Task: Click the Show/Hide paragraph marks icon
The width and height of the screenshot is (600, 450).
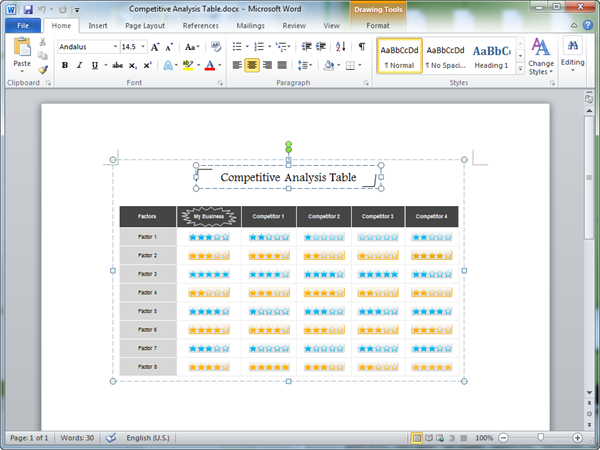Action: 361,47
